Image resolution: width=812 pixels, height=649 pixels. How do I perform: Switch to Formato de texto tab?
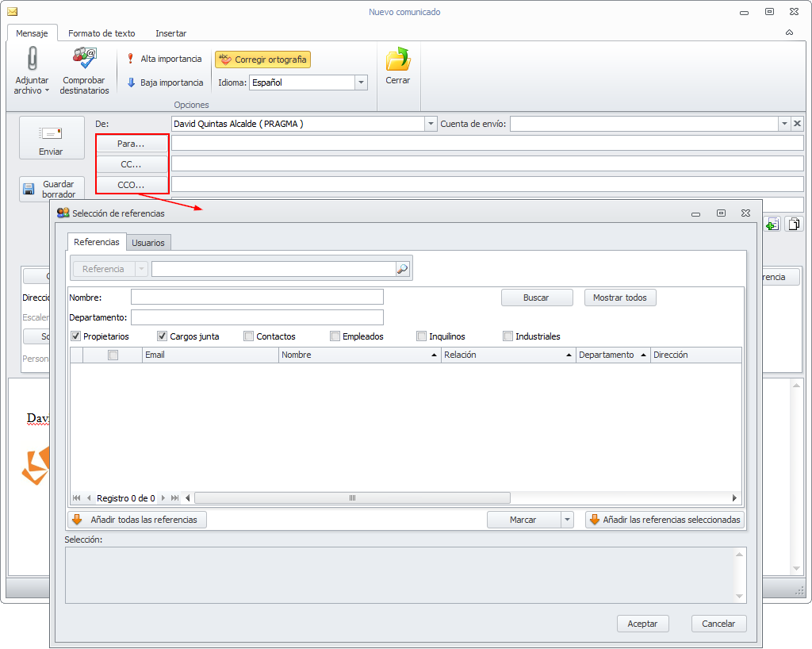[101, 33]
